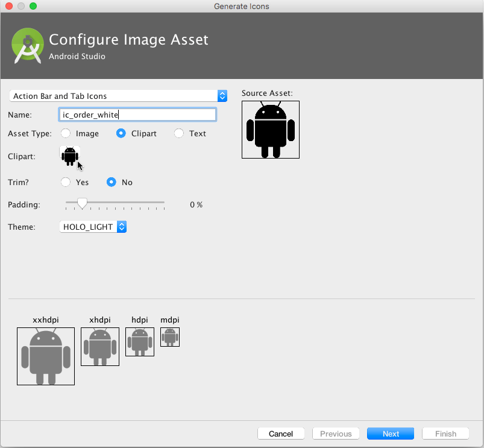Go back using the Previous button
The image size is (484, 448).
pyautogui.click(x=335, y=433)
